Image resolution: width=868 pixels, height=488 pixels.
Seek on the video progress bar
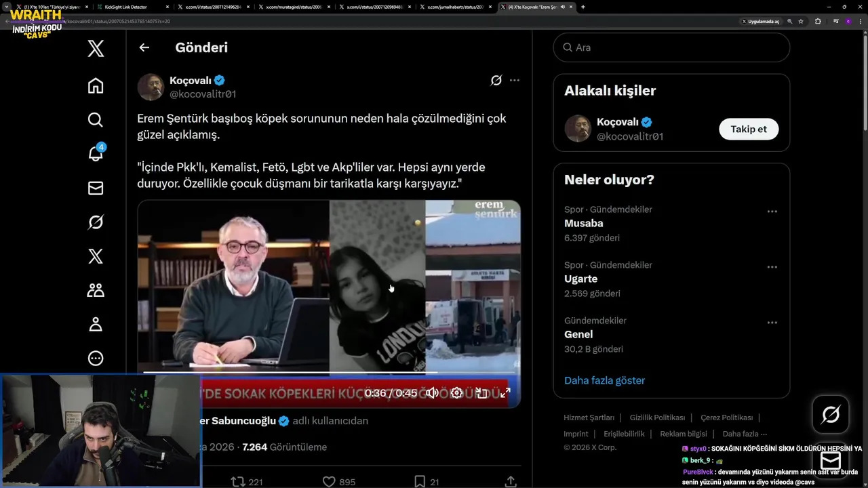point(329,373)
